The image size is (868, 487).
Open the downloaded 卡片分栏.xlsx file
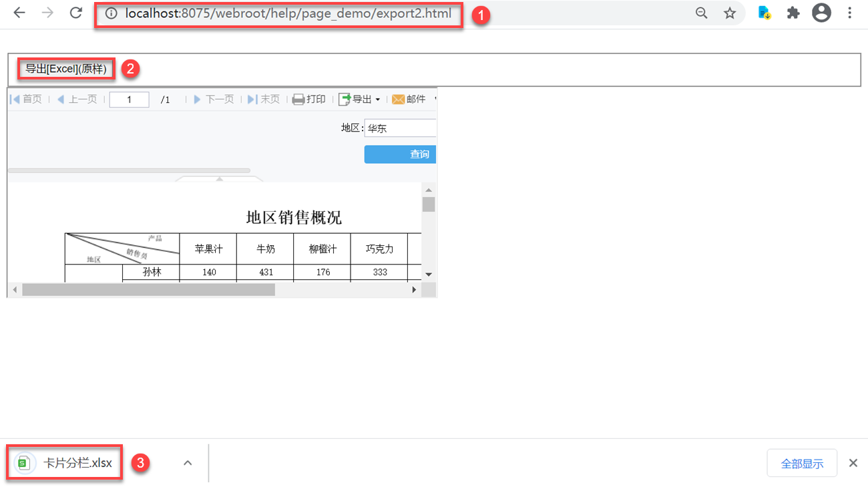pyautogui.click(x=65, y=463)
